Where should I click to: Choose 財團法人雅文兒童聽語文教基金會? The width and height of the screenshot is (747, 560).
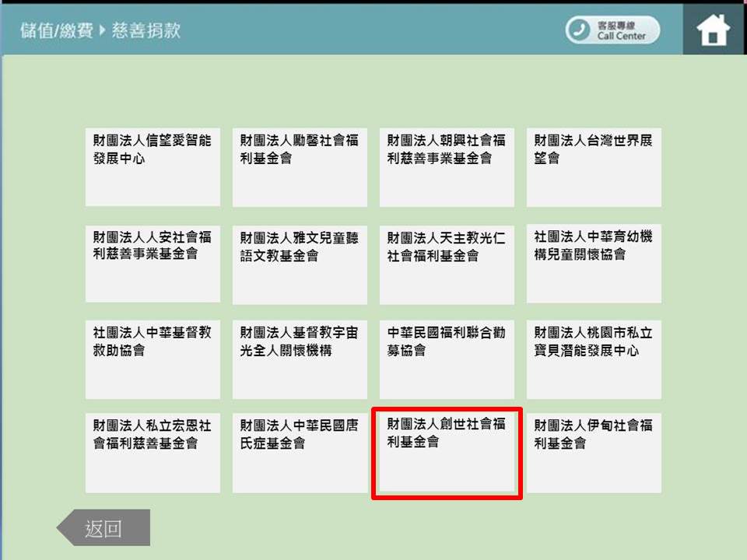coord(300,264)
